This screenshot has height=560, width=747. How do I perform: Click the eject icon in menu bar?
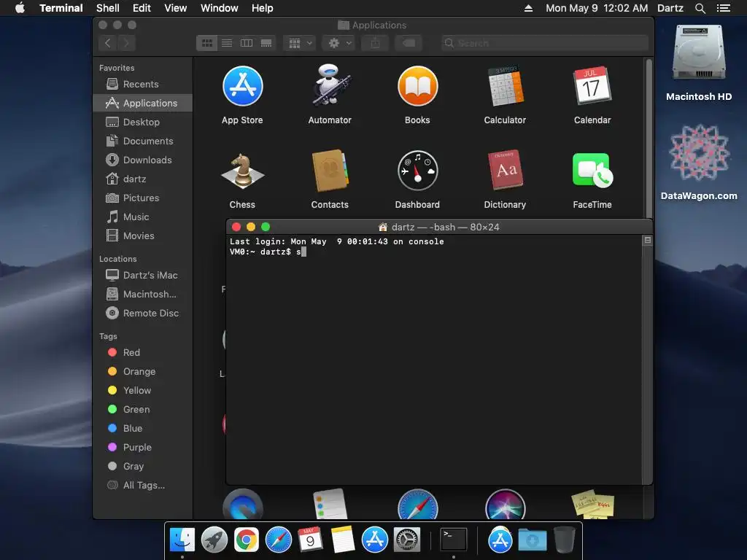click(528, 8)
